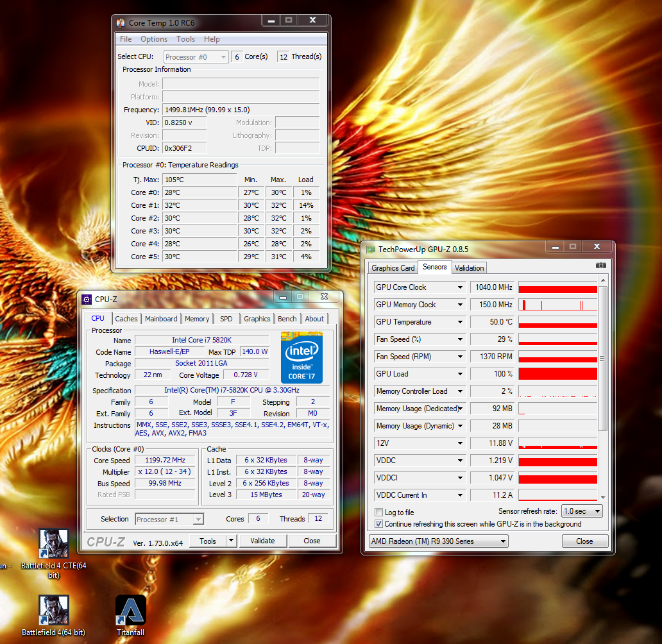
Task: Minimize the Core Temp window
Action: pyautogui.click(x=271, y=21)
